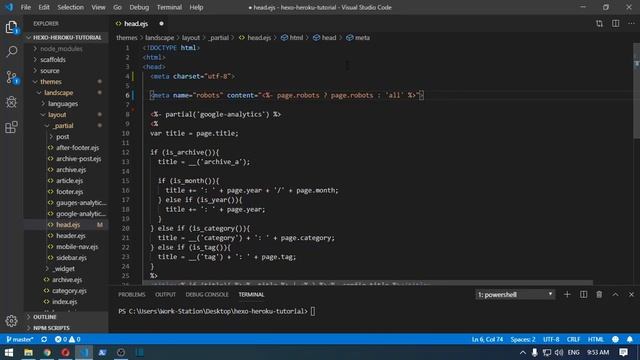Switch to the PROBLEMS panel tab
The image size is (640, 360).
(131, 294)
